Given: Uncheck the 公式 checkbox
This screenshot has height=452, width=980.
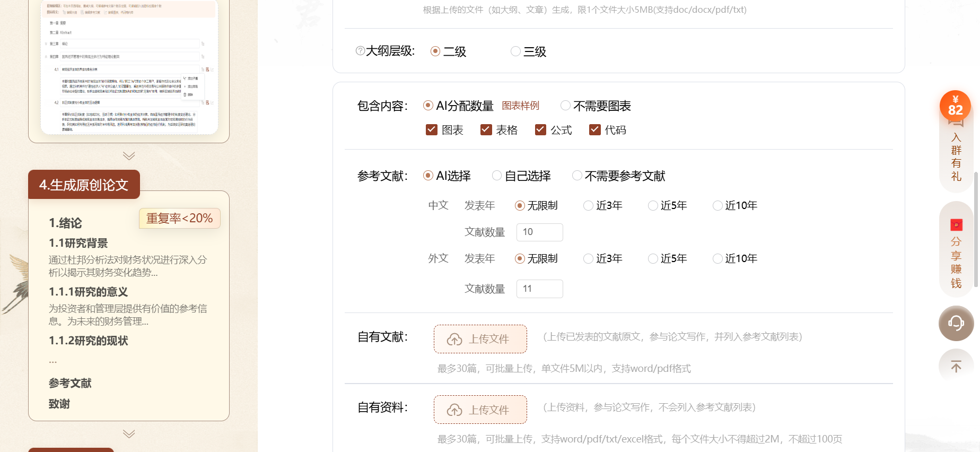Looking at the screenshot, I should click(x=540, y=130).
